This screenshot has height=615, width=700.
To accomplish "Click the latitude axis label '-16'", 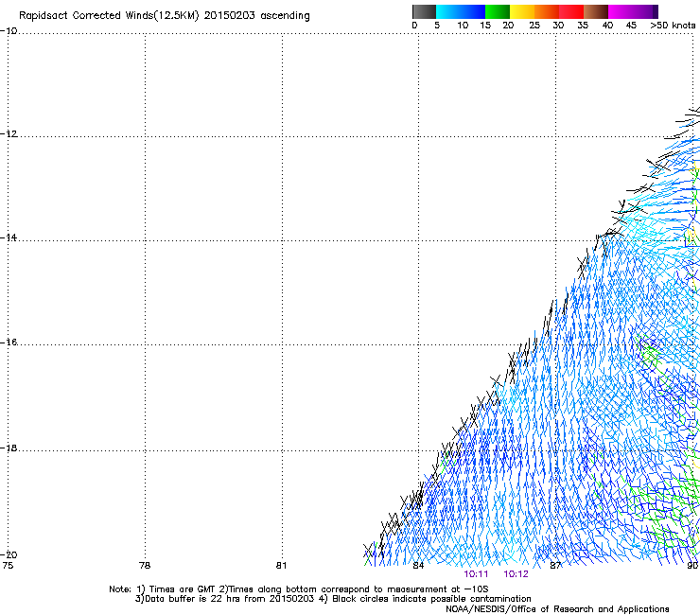I will (x=9, y=343).
